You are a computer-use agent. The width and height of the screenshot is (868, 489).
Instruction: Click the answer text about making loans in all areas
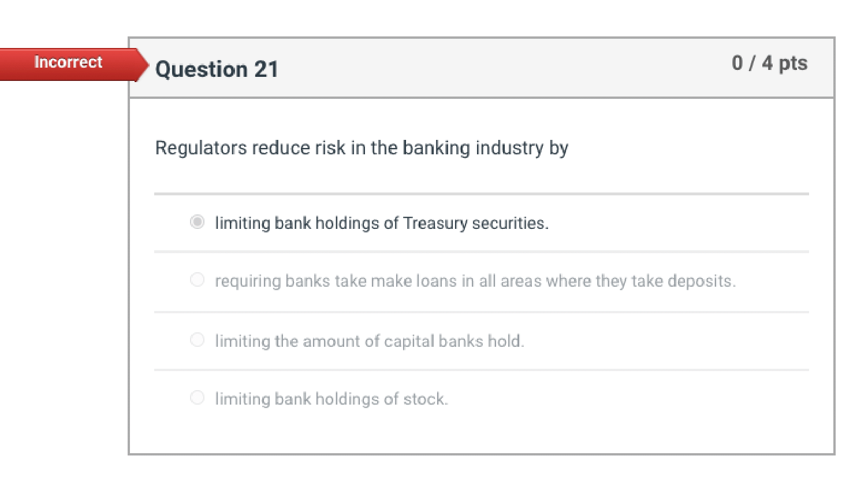click(476, 280)
